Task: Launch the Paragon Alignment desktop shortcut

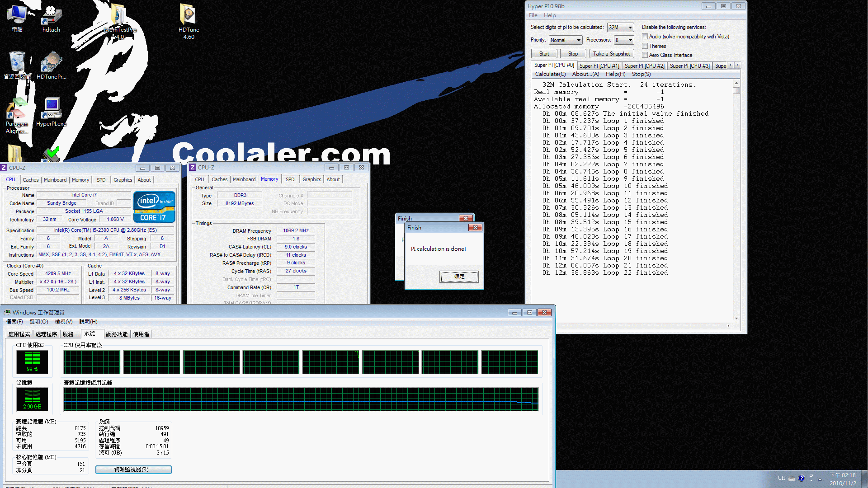Action: [x=17, y=116]
